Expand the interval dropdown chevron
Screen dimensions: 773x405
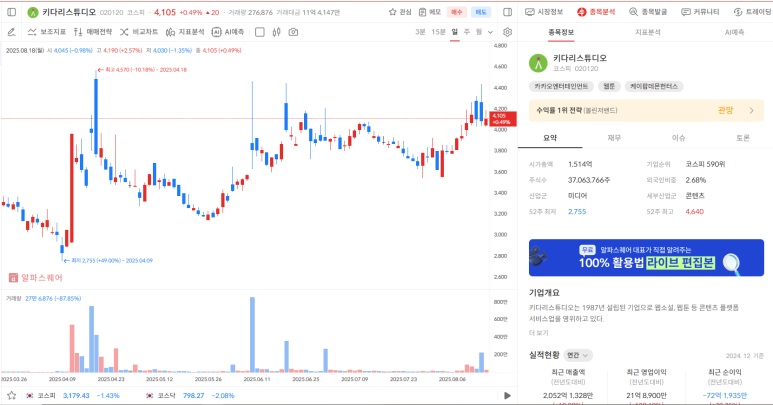coord(490,32)
